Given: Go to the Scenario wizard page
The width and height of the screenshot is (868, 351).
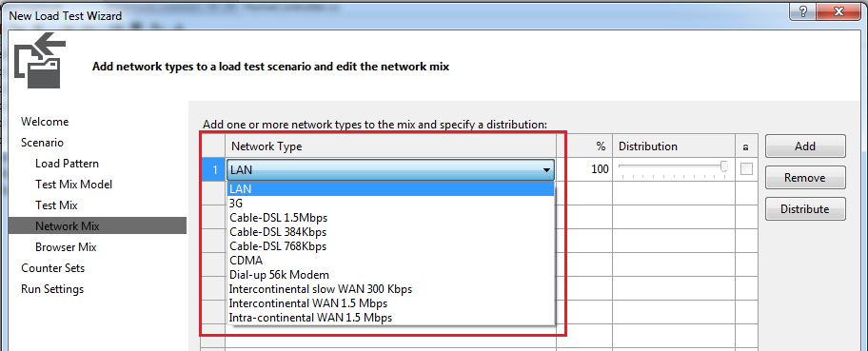Looking at the screenshot, I should click(x=42, y=143).
